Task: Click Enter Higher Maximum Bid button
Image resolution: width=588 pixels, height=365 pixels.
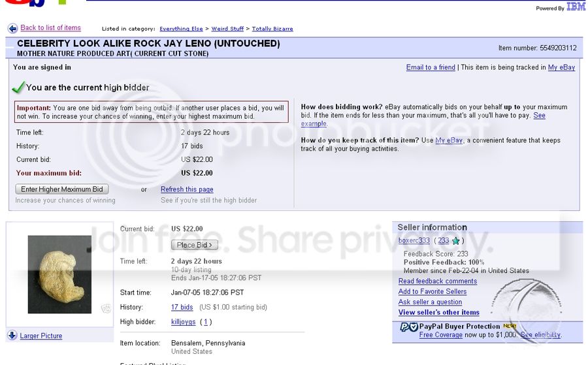Action: 62,189
